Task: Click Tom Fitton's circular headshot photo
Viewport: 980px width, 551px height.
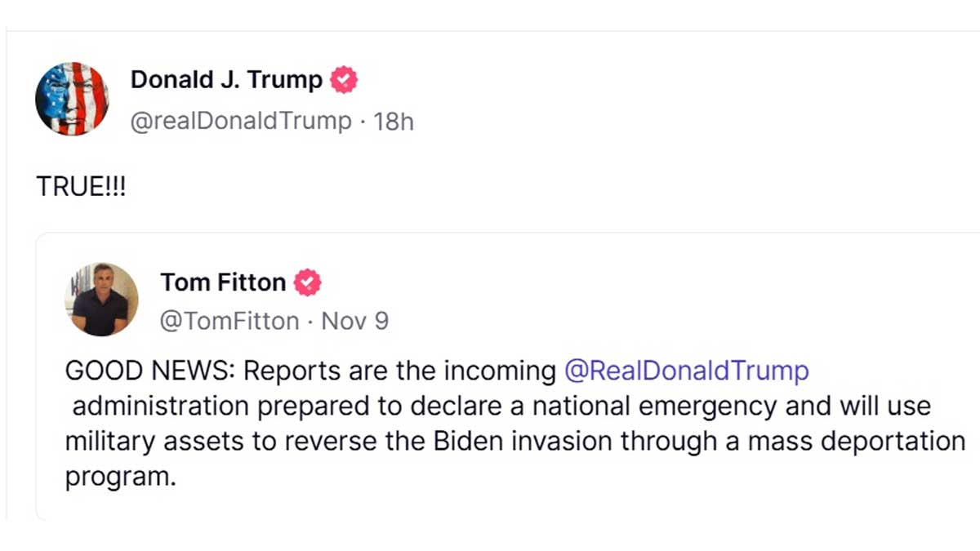Action: tap(101, 298)
